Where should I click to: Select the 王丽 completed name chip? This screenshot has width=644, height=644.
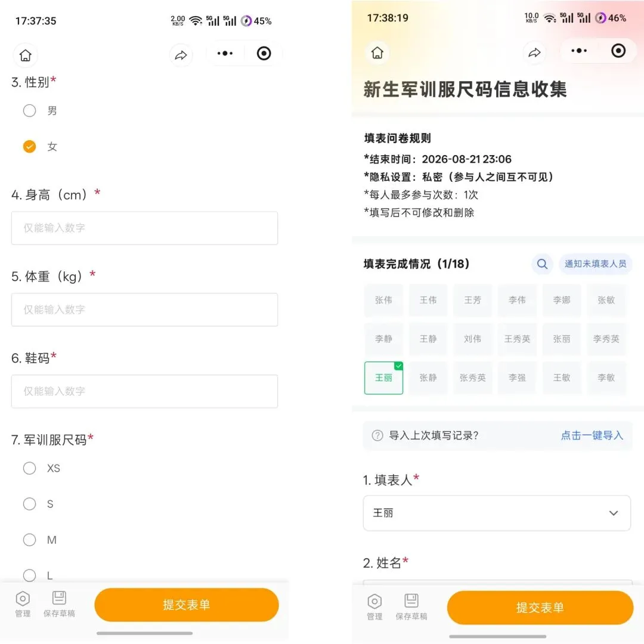pyautogui.click(x=383, y=378)
